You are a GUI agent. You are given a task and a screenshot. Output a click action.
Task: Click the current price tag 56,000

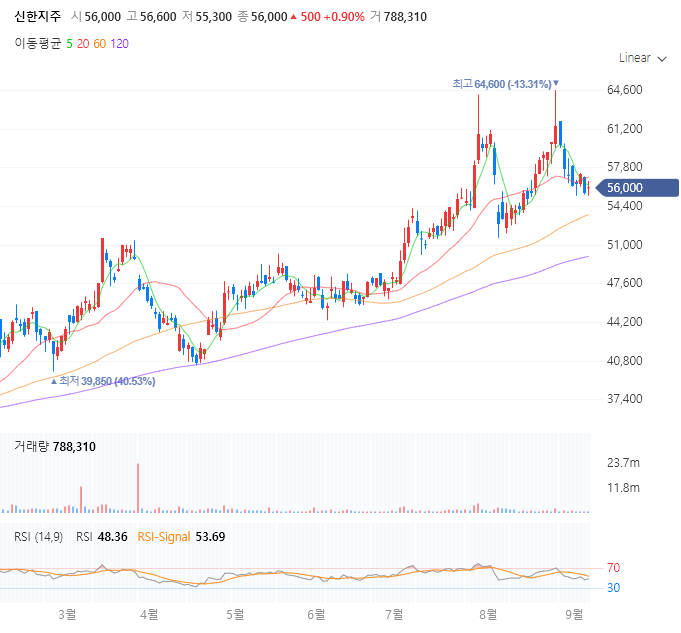point(637,188)
